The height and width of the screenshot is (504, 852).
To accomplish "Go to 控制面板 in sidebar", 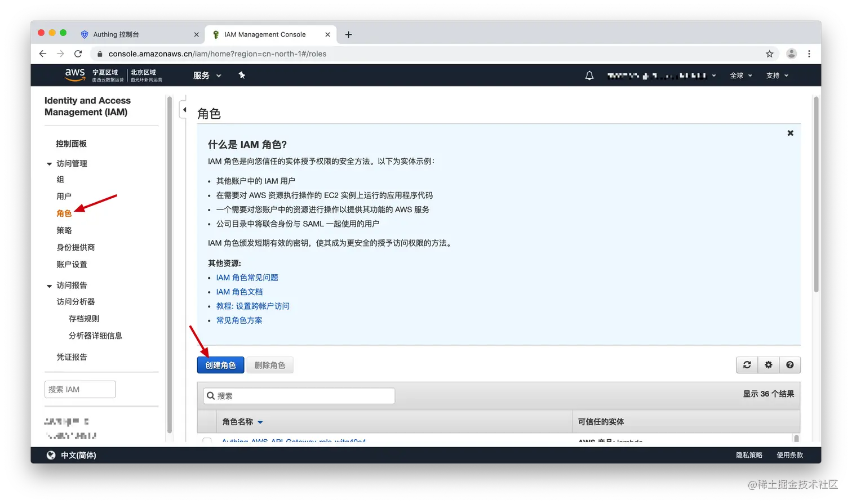I will coord(71,144).
